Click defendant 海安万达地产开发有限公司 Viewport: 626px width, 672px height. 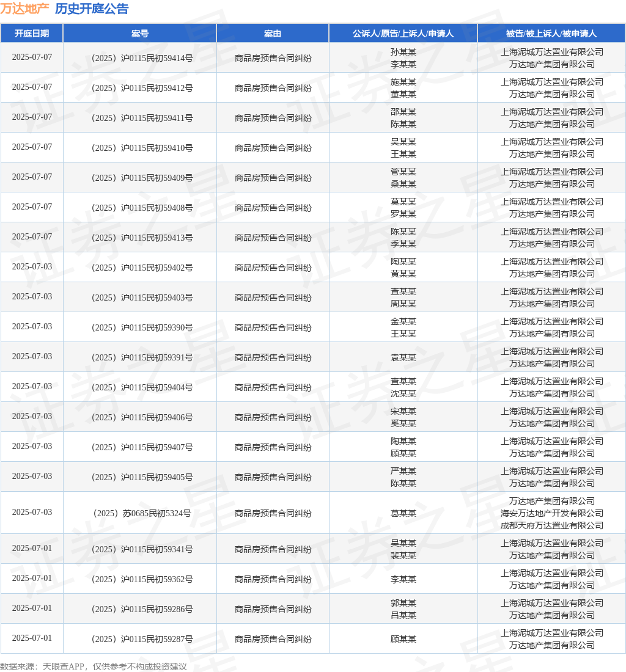(552, 513)
